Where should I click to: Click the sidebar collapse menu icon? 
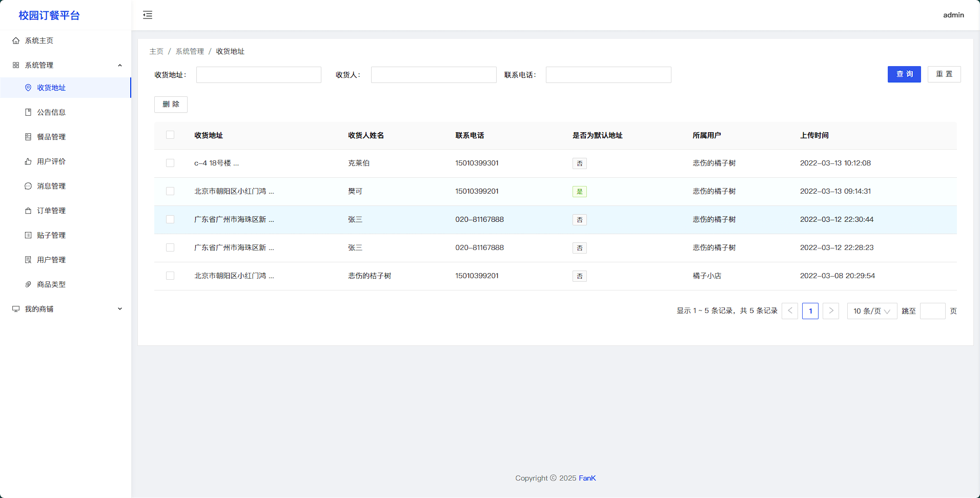[x=148, y=15]
